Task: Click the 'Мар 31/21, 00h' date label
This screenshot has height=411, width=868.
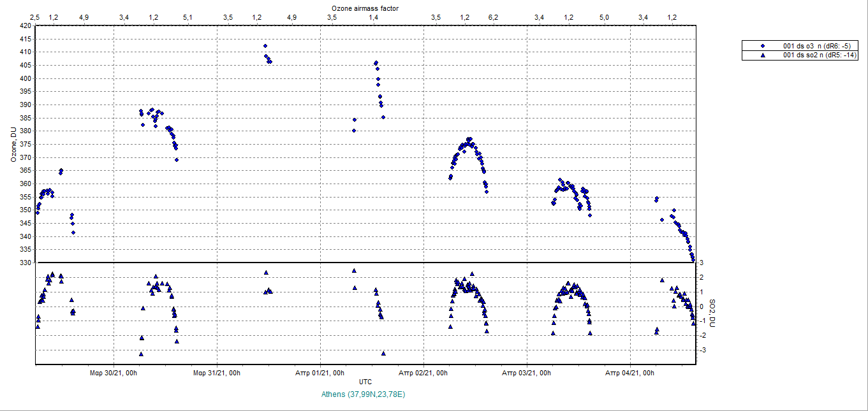Action: pyautogui.click(x=217, y=373)
